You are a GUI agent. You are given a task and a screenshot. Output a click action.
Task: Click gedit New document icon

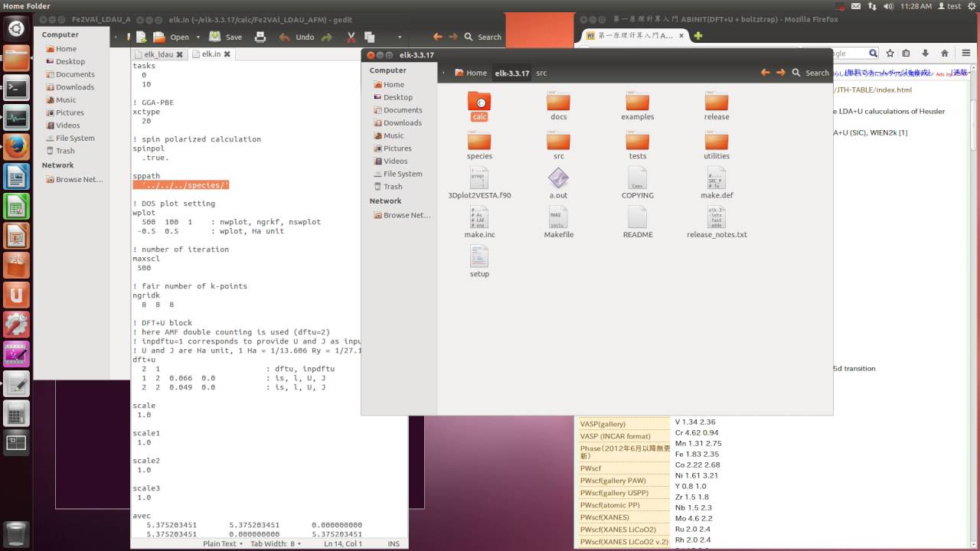[141, 37]
